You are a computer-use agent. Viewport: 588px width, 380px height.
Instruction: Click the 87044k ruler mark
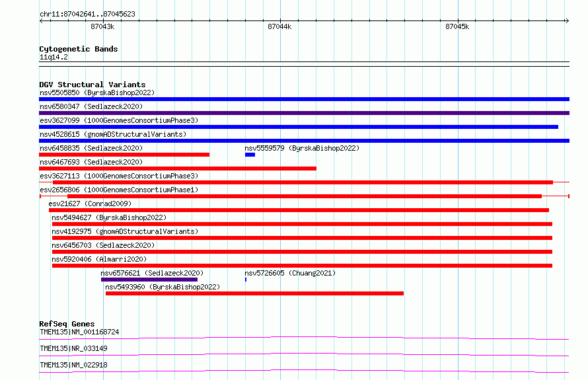tap(279, 26)
